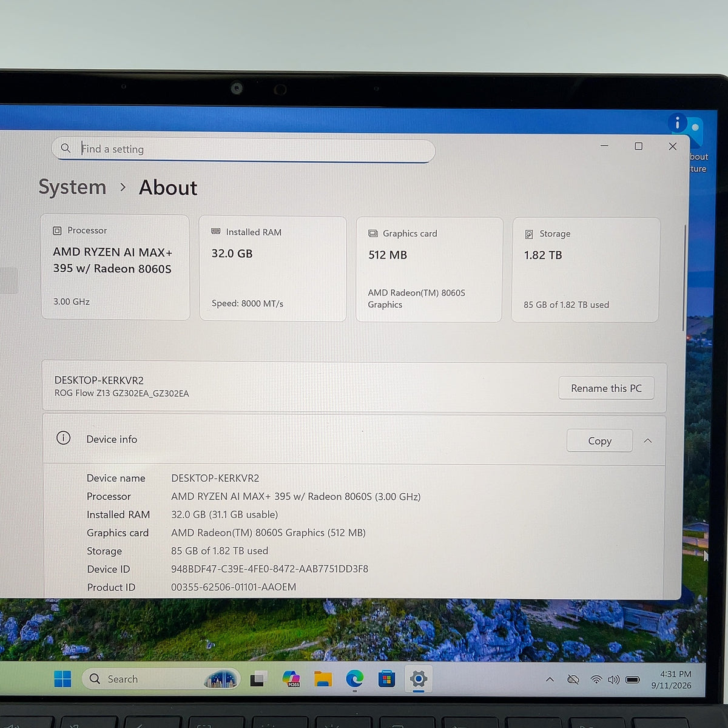Open Microsoft Store from the taskbar
The image size is (728, 728).
[386, 679]
